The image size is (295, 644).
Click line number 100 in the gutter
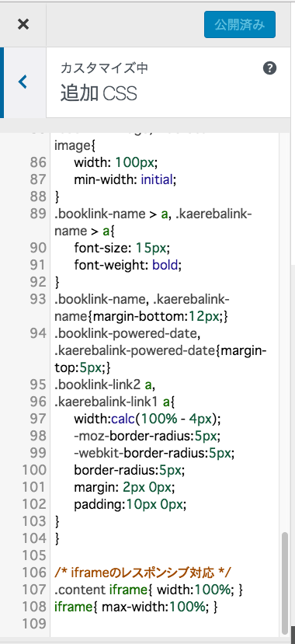[35, 469]
